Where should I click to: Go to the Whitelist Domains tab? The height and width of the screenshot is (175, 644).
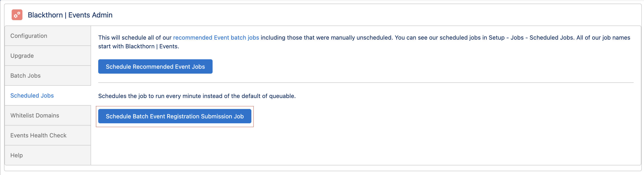48,115
